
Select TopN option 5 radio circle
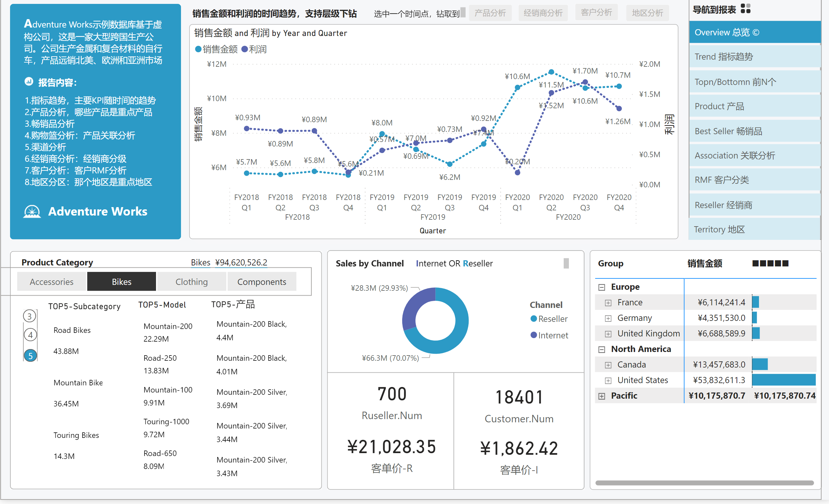click(30, 356)
